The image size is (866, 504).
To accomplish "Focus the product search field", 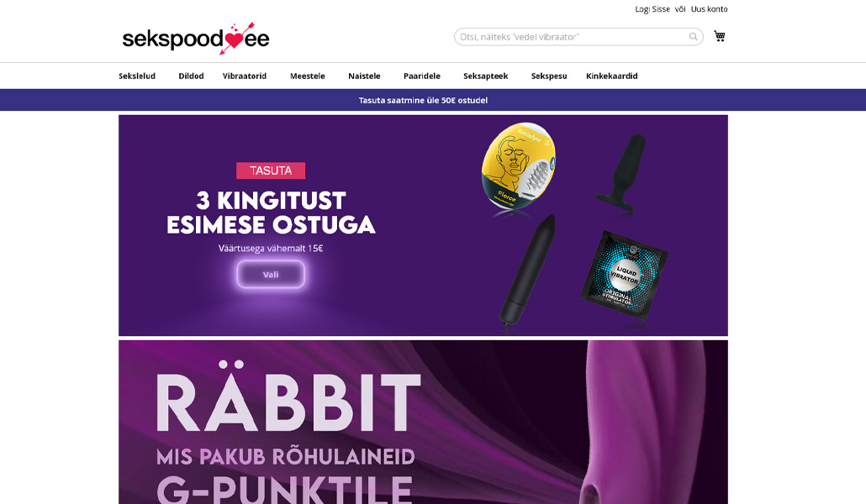I will tap(578, 37).
